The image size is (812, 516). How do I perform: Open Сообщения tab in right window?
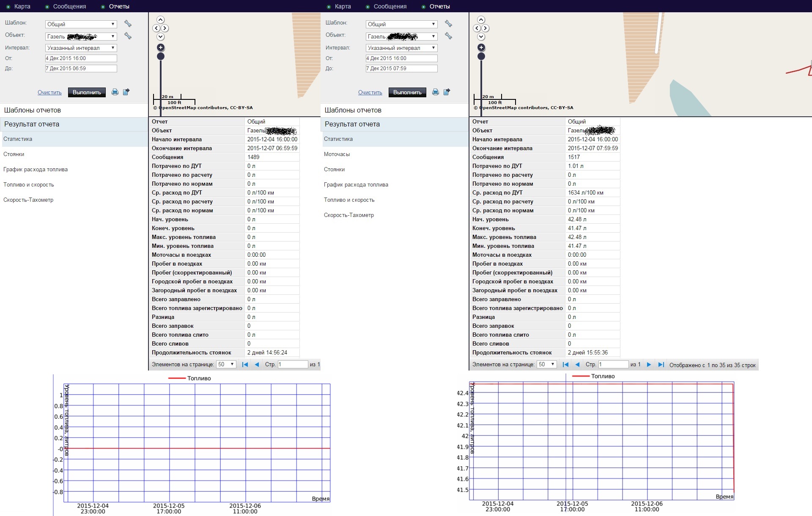[x=390, y=6]
